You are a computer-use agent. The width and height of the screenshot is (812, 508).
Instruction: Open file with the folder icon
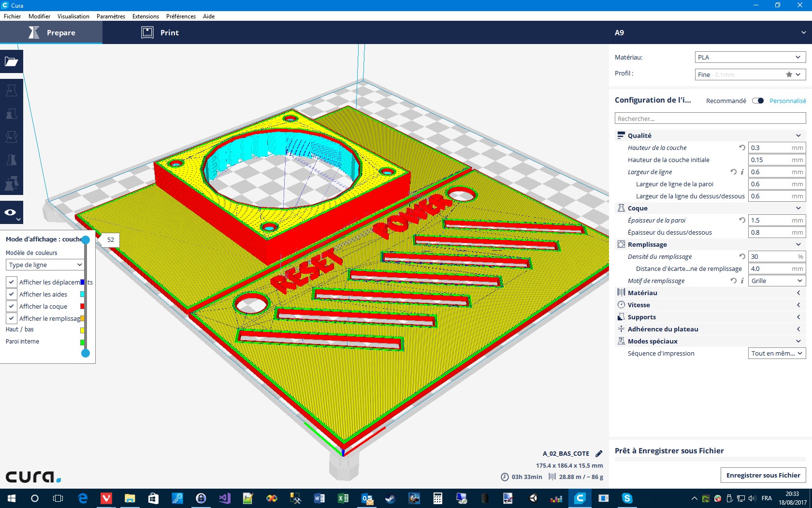pos(12,61)
